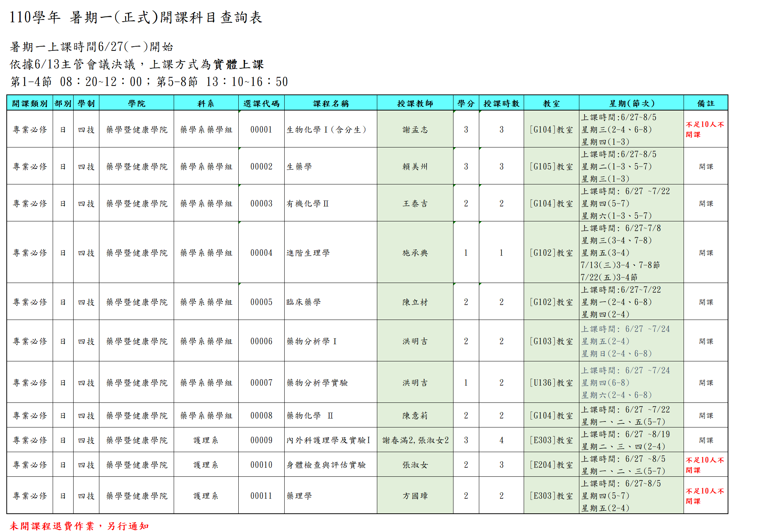Click page title 110學年 暑期一(正式)開課科目查詢表
The width and height of the screenshot is (765, 532).
click(136, 17)
